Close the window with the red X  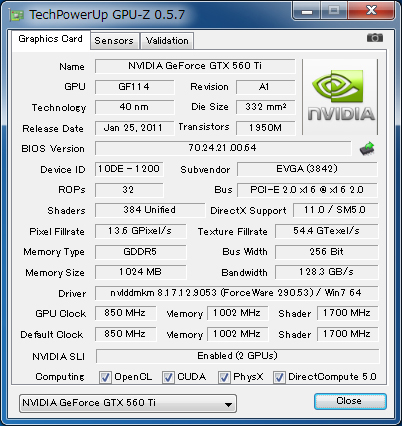[x=371, y=11]
